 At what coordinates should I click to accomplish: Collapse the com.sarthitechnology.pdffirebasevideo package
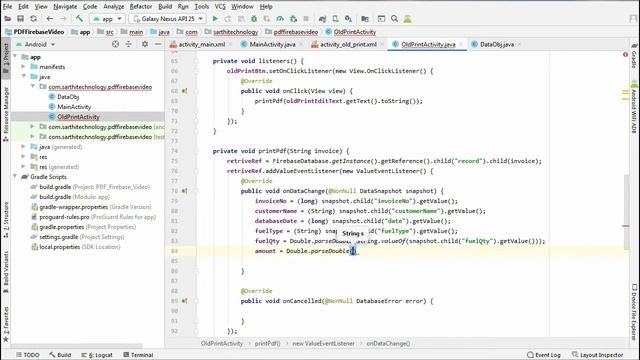click(x=33, y=87)
